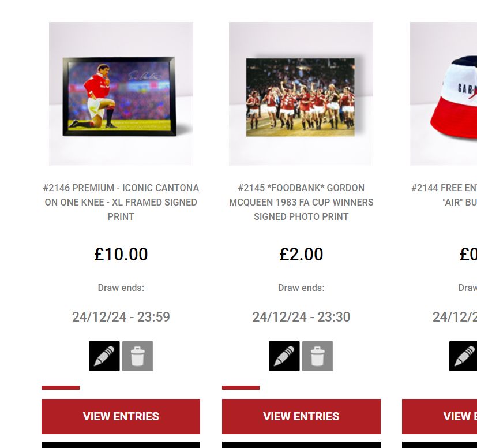Click the McQueen print entries progress bar
477x448 pixels.
(241, 388)
